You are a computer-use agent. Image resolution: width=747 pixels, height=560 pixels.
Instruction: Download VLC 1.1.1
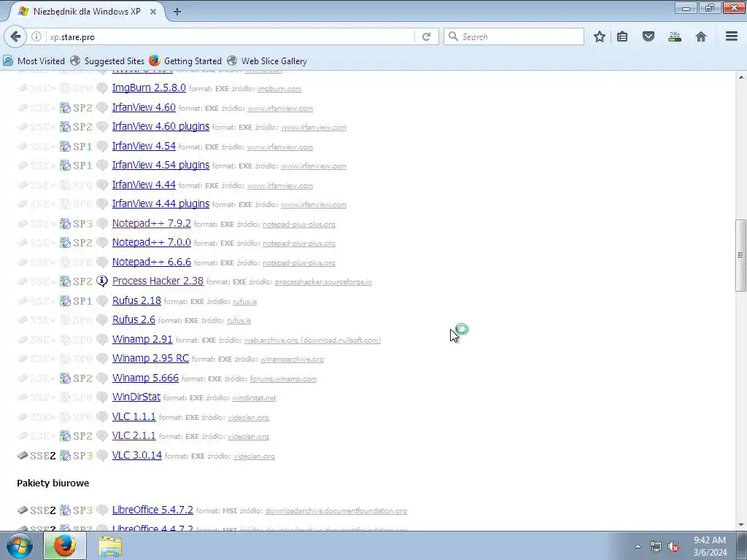tap(134, 416)
